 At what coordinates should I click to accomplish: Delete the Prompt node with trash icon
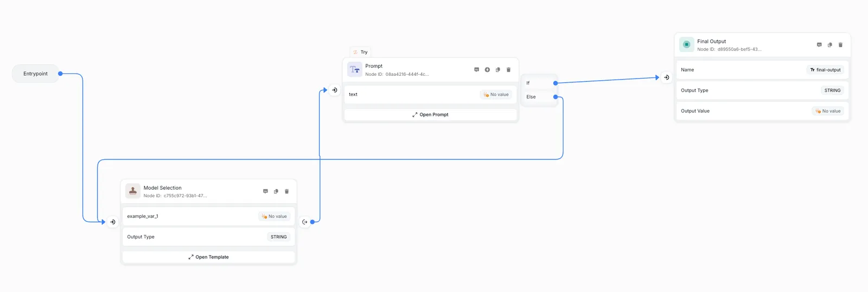[508, 69]
